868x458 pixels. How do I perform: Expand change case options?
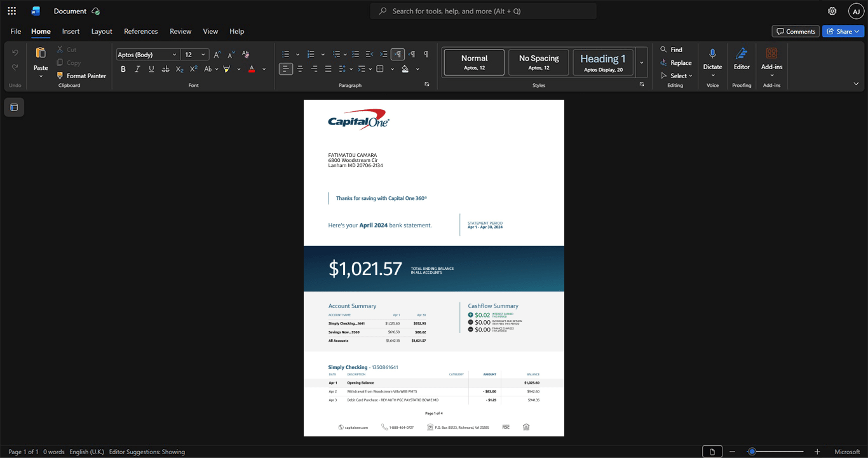[217, 69]
